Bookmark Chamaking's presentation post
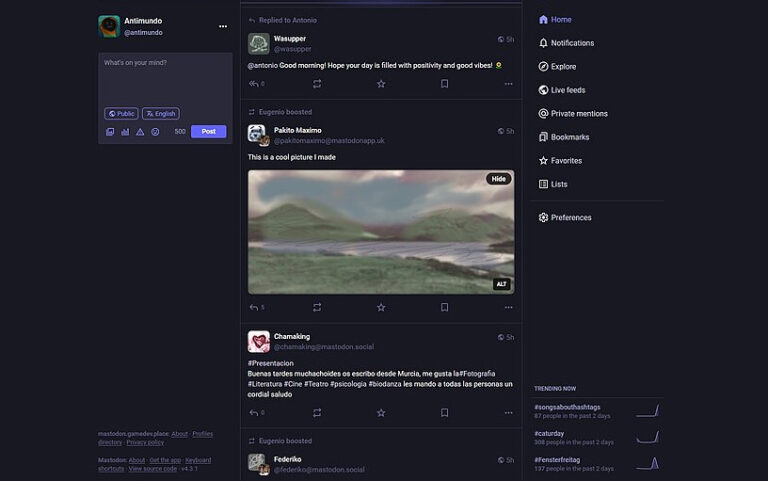The image size is (768, 481). 444,412
